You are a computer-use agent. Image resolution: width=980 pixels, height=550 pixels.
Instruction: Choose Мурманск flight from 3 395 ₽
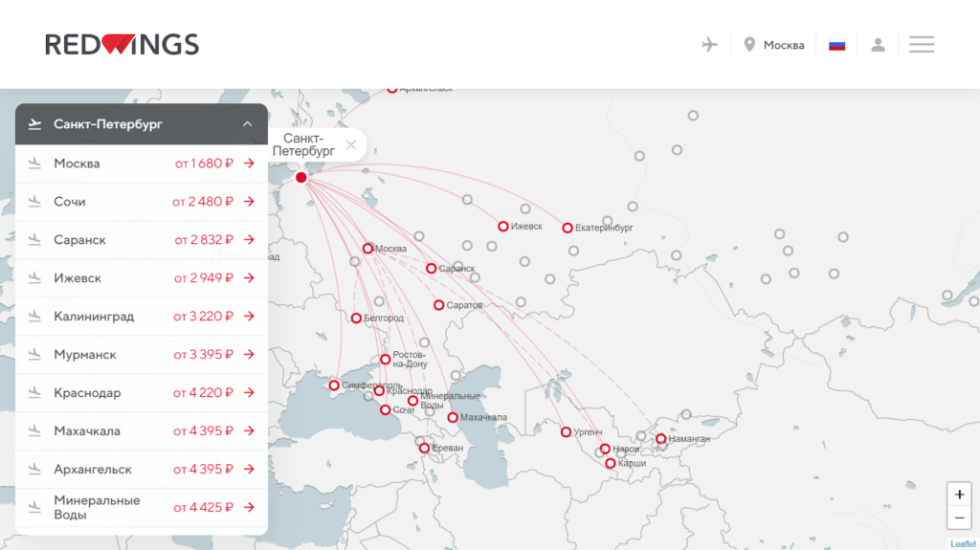[141, 355]
